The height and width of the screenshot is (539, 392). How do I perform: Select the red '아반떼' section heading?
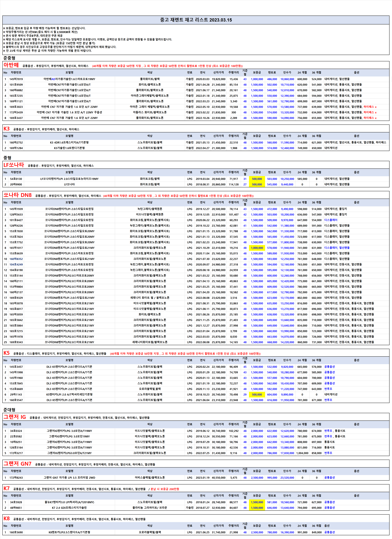point(11,65)
